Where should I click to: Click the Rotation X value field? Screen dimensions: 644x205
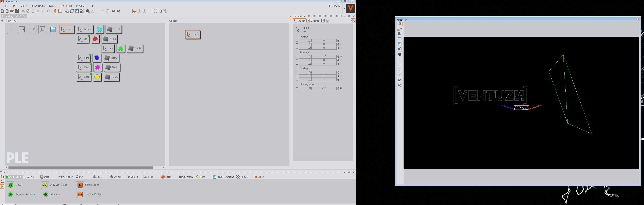(x=324, y=57)
